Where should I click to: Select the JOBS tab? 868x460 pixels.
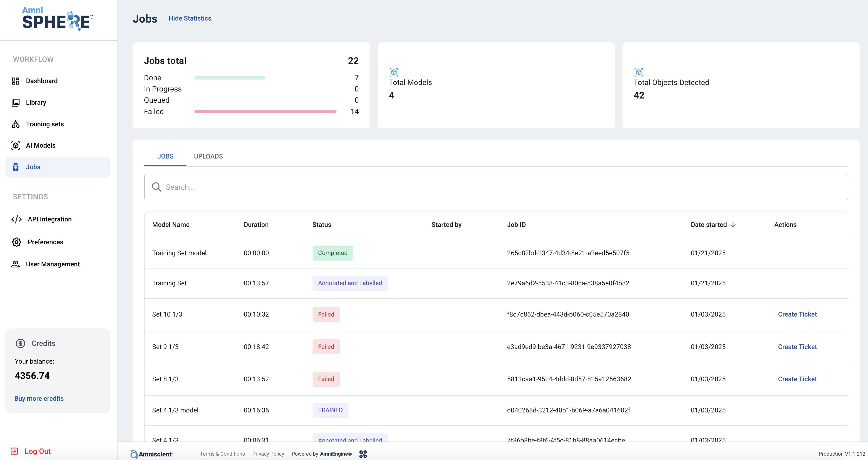point(165,156)
